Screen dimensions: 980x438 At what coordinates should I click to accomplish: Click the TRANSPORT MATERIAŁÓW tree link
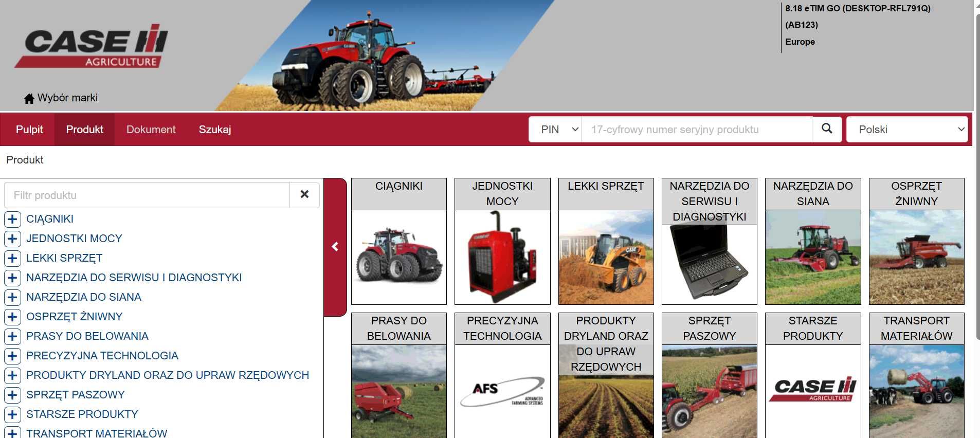tap(97, 433)
